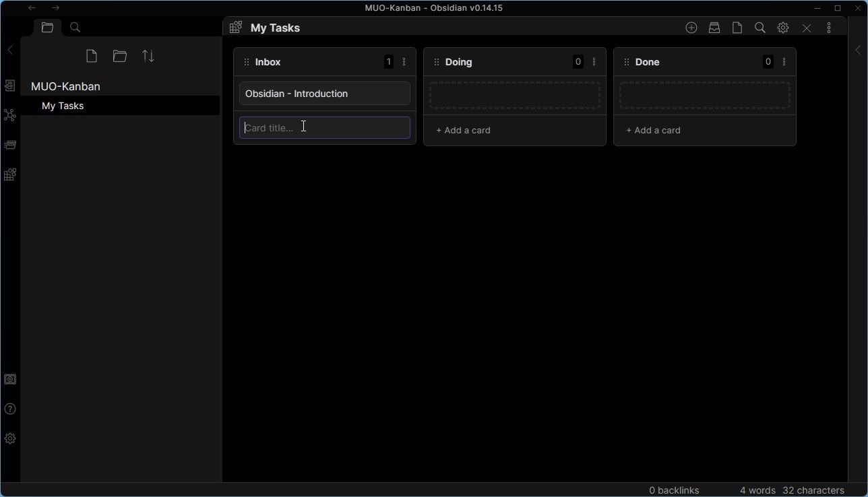Click the 0 backlinks status bar entry
The image size is (868, 497).
[674, 490]
